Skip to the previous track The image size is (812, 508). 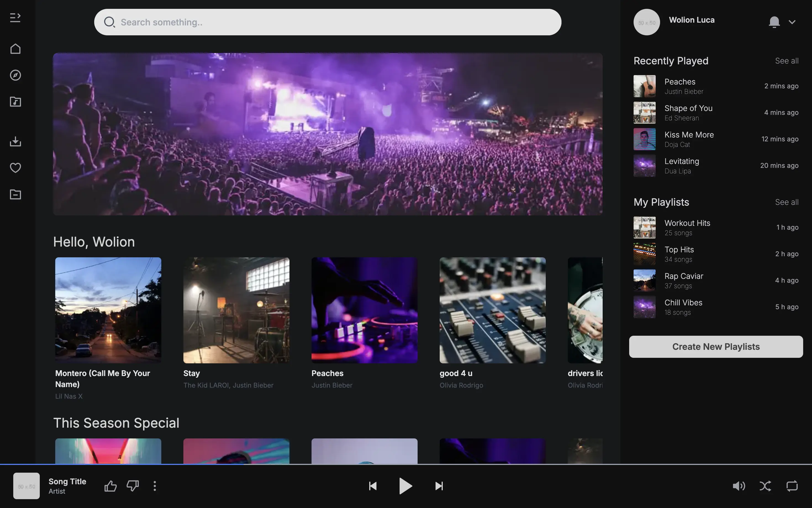point(372,486)
